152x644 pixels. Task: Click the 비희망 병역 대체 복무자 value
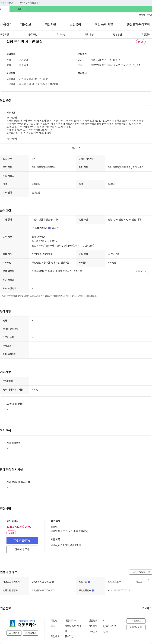coord(35,389)
